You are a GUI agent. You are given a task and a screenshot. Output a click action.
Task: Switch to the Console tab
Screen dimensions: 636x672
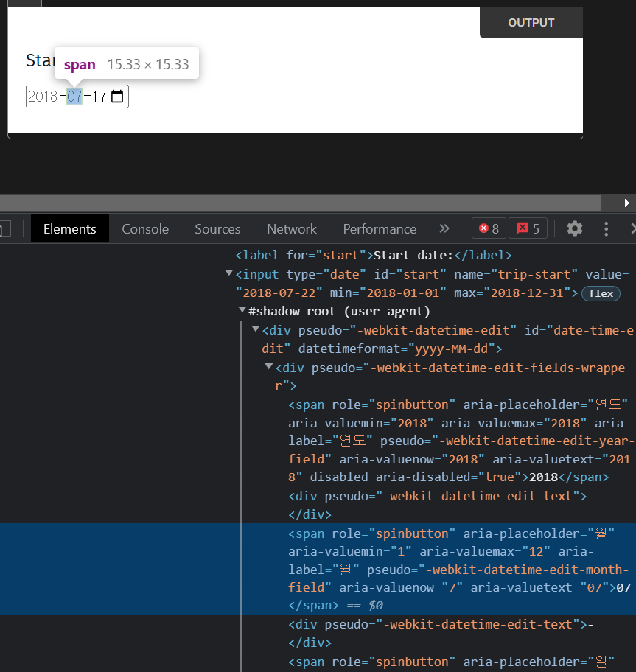coord(145,229)
